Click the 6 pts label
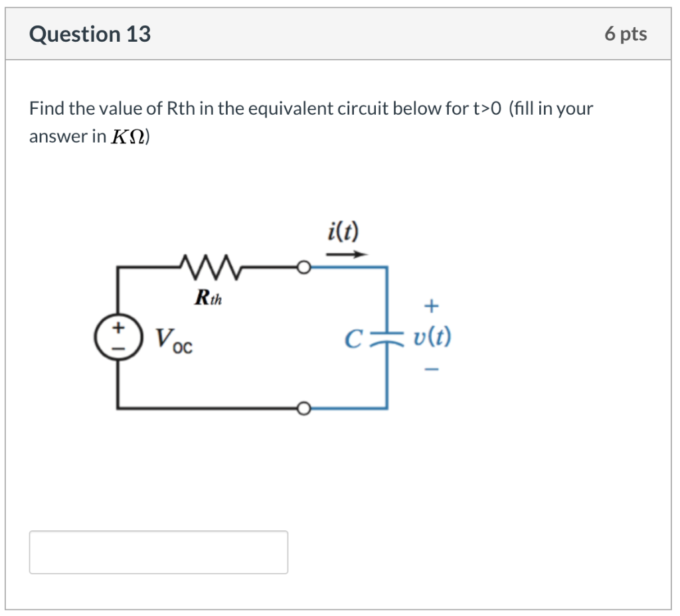Screen dimensions: 680x616 tap(626, 33)
